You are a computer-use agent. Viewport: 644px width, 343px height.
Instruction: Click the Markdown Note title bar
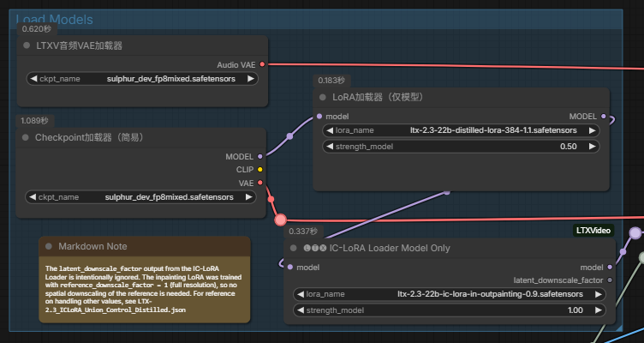pyautogui.click(x=145, y=246)
